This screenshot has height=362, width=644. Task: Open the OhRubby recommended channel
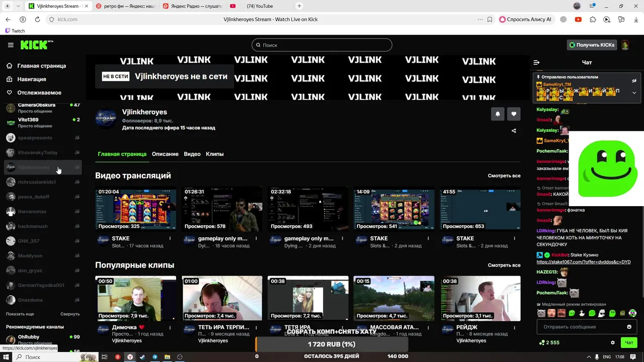[43, 339]
